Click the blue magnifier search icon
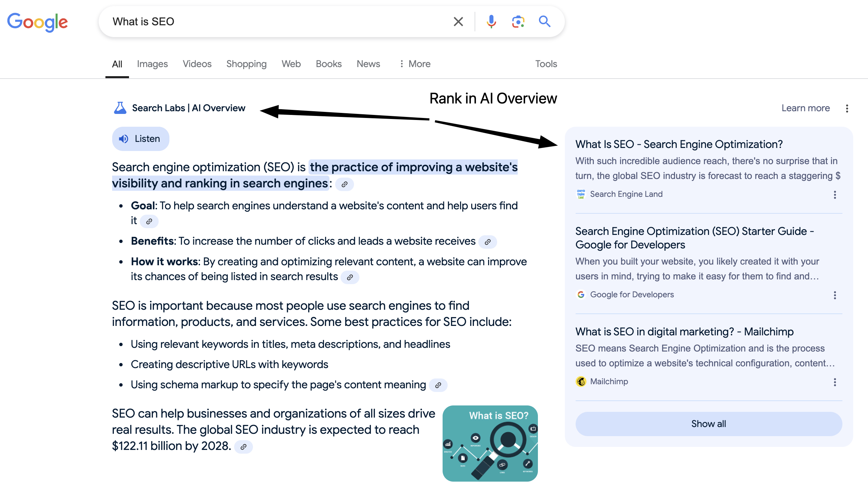Screen dimensions: 868x486 pos(545,22)
